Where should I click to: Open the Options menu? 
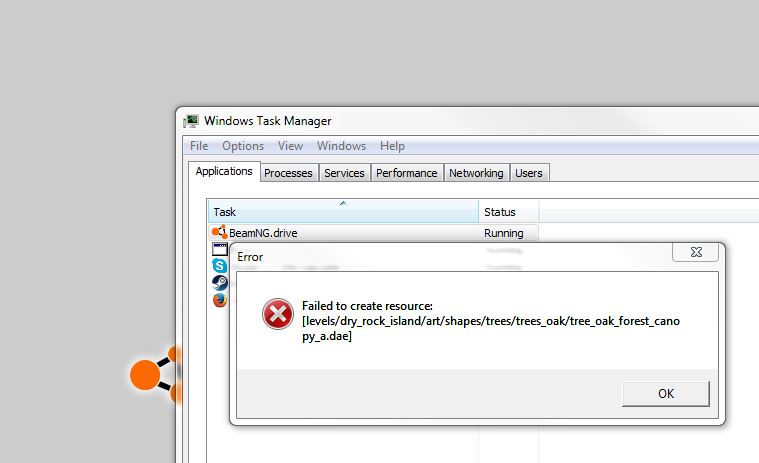[243, 146]
